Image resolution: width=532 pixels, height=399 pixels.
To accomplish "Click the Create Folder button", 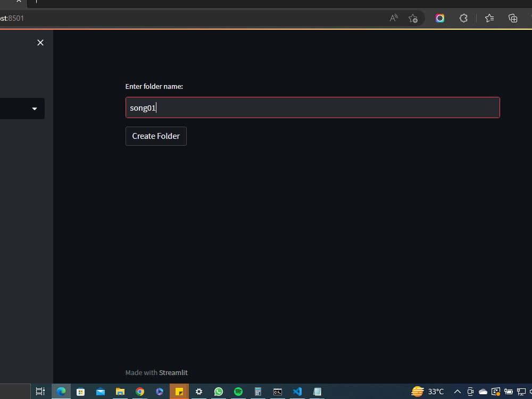I will pyautogui.click(x=156, y=136).
